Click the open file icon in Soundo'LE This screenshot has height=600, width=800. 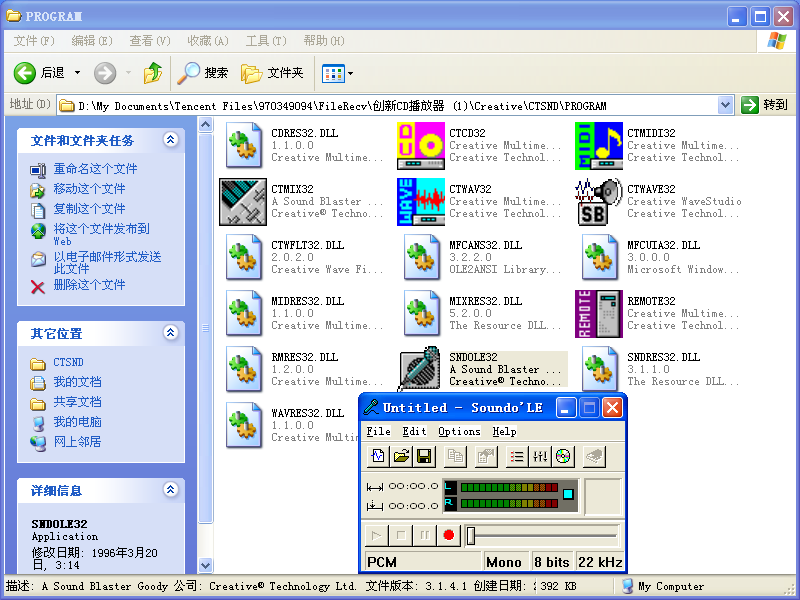tap(401, 456)
